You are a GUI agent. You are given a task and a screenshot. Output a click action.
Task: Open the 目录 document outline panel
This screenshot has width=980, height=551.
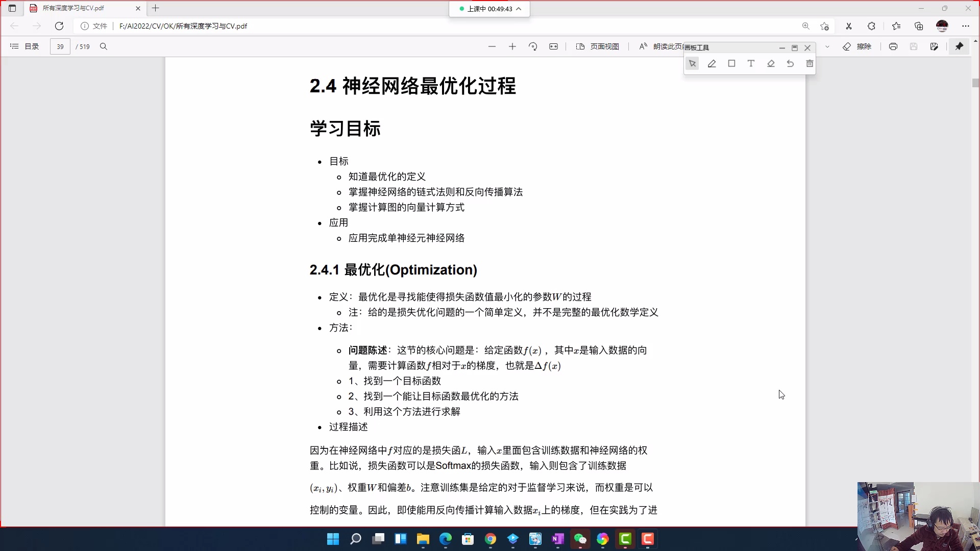point(24,46)
